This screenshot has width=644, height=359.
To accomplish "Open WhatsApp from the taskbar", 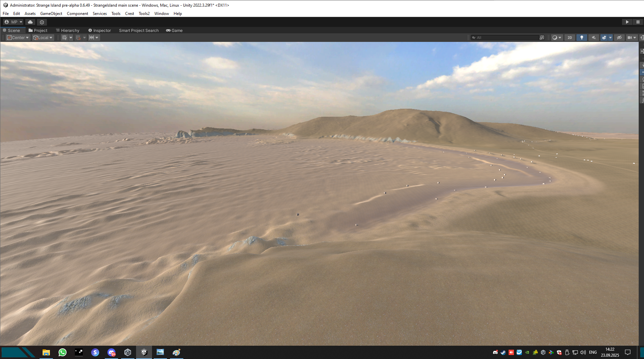I will click(x=63, y=352).
